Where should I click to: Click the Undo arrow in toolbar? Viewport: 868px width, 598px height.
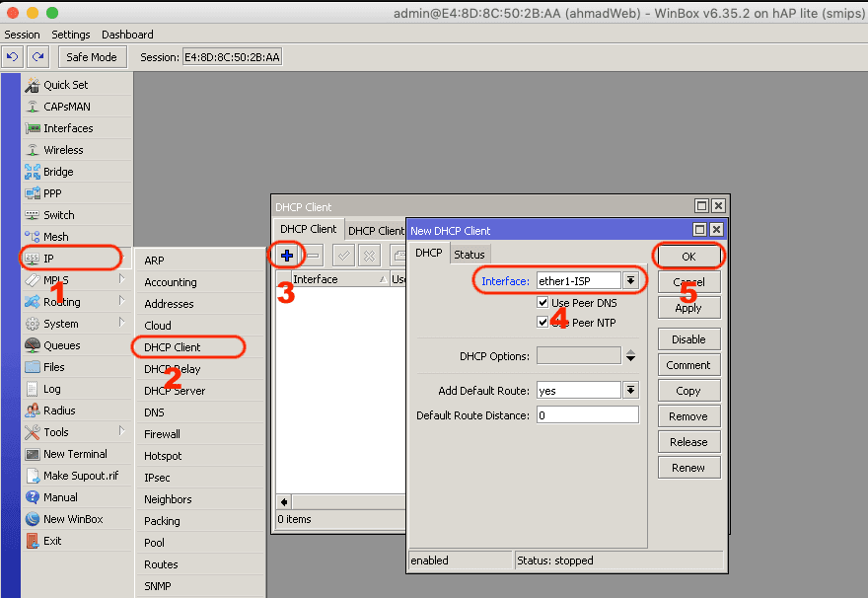click(12, 57)
